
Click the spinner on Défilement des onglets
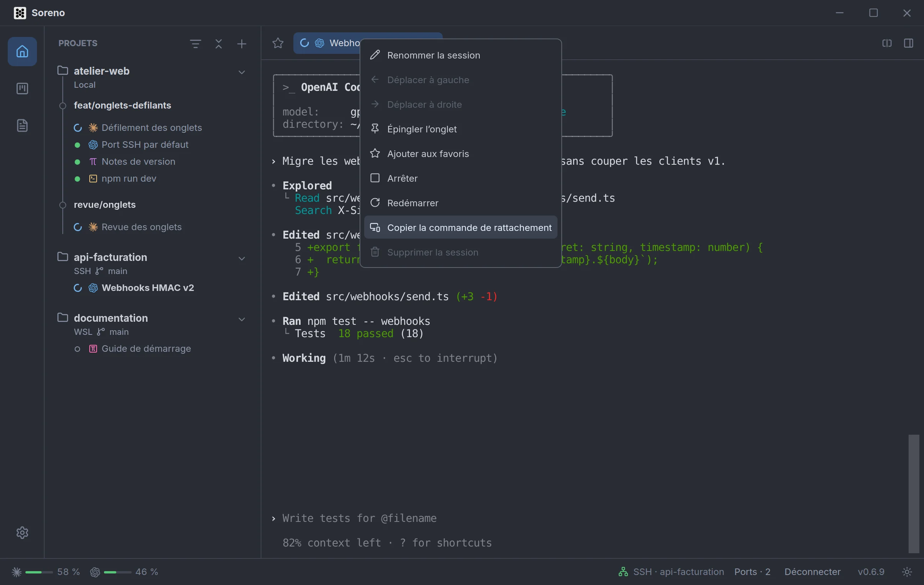point(78,128)
